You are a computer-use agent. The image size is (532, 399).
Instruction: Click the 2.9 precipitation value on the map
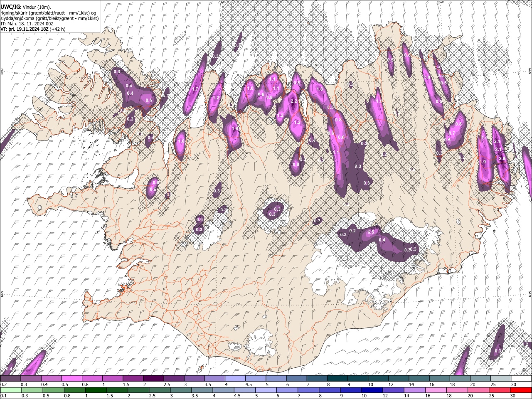502,159
